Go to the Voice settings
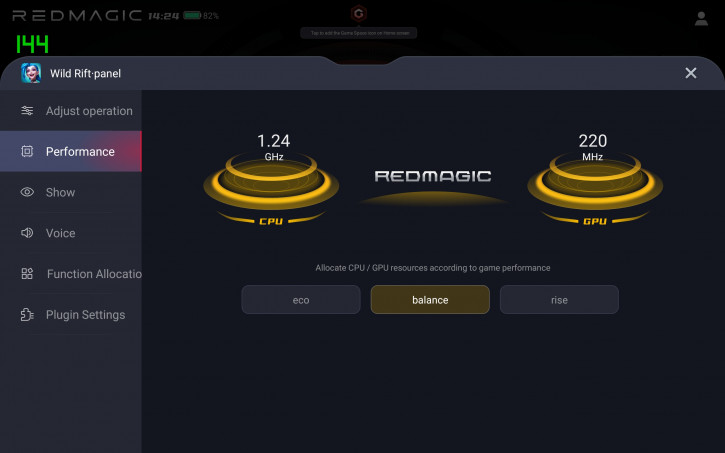 coord(71,233)
